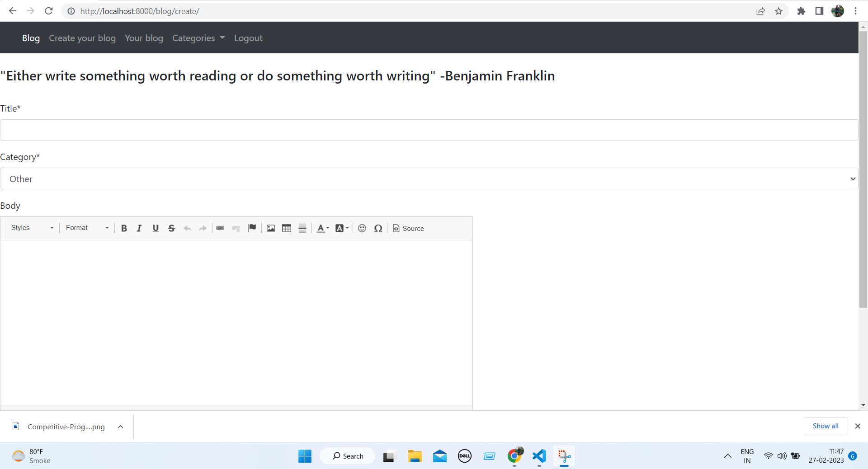Click the Logout link

[x=248, y=38]
